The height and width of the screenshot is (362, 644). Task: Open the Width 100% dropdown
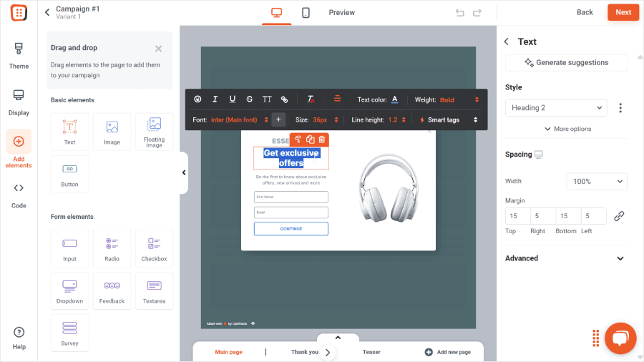click(597, 182)
